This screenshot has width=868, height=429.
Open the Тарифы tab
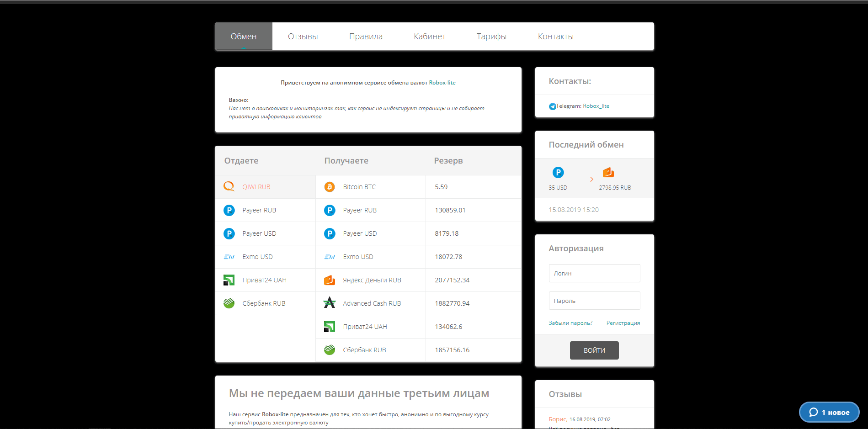click(491, 36)
